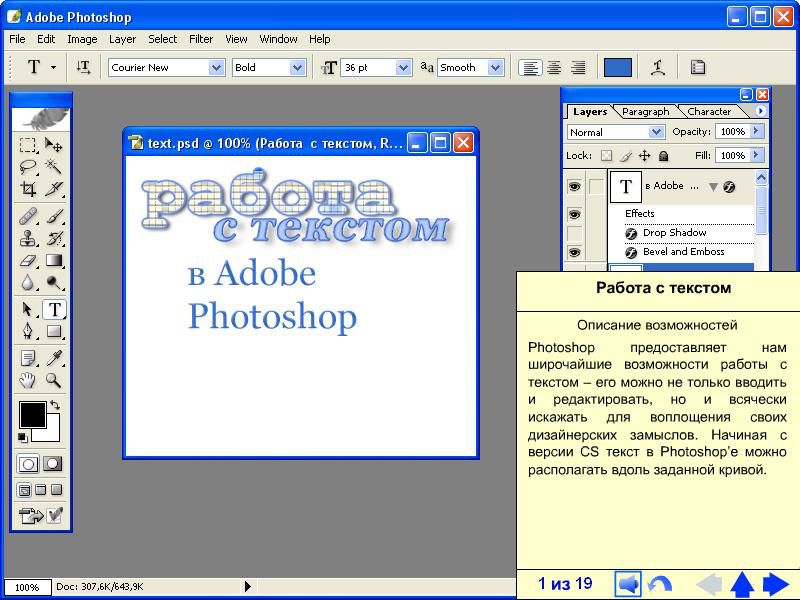Click the undo return arrow button
Screen dimensions: 800x600
(x=660, y=584)
